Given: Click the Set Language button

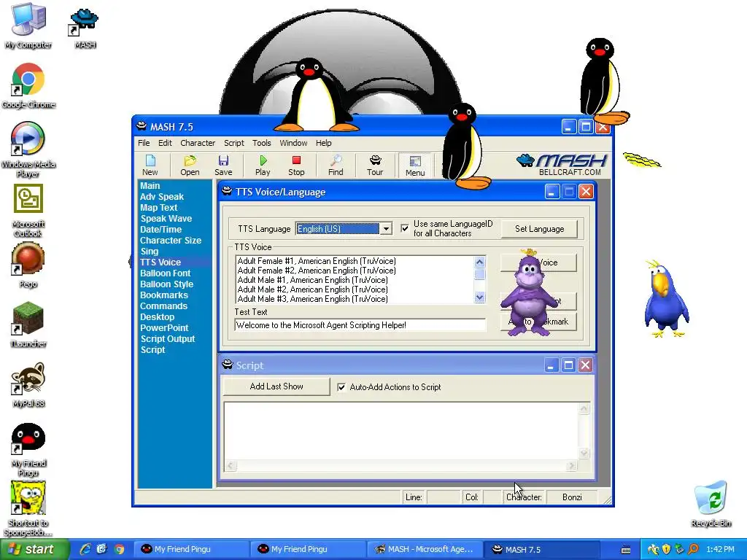Looking at the screenshot, I should pyautogui.click(x=539, y=229).
